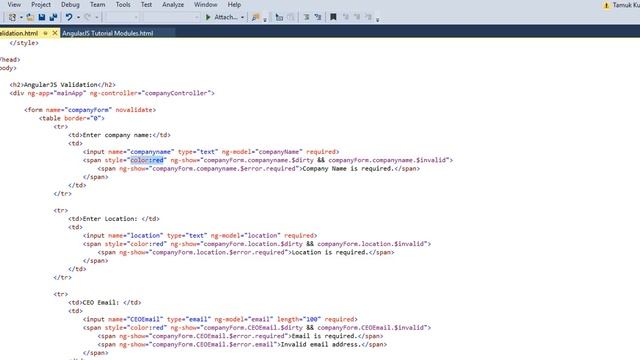Open the View menu

[14, 4]
